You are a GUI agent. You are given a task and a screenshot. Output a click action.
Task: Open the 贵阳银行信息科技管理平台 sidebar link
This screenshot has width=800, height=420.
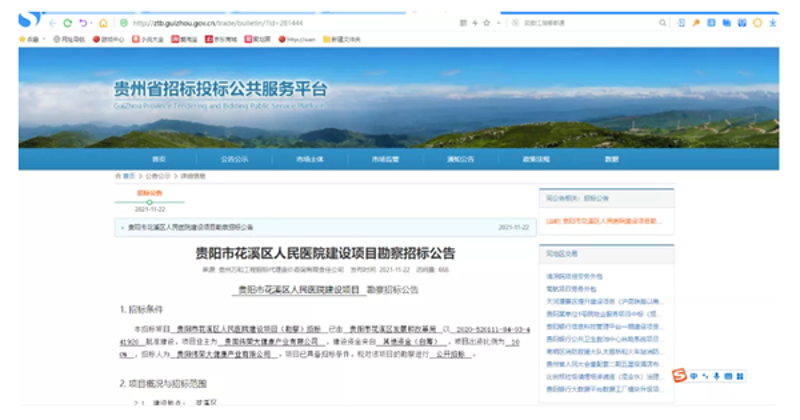[605, 326]
